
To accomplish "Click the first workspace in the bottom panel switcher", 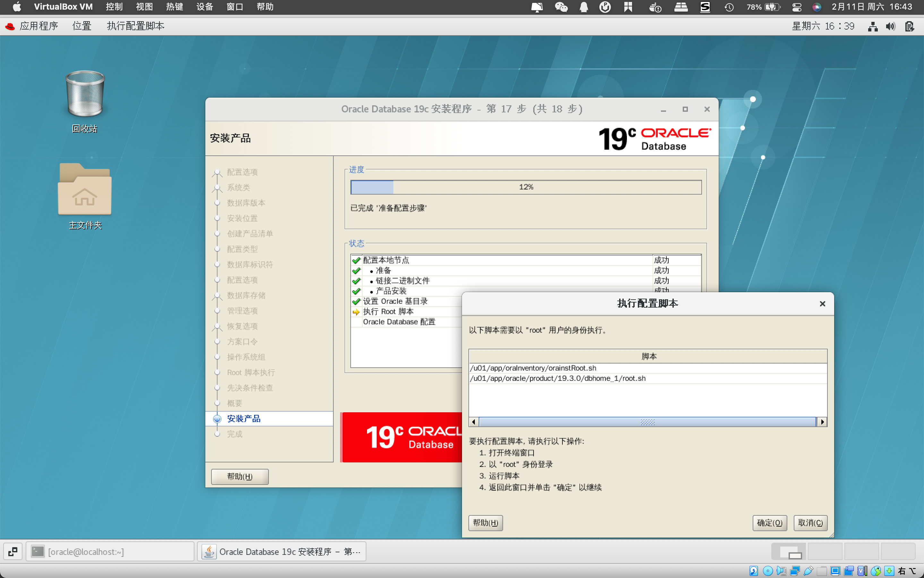I will pyautogui.click(x=788, y=552).
